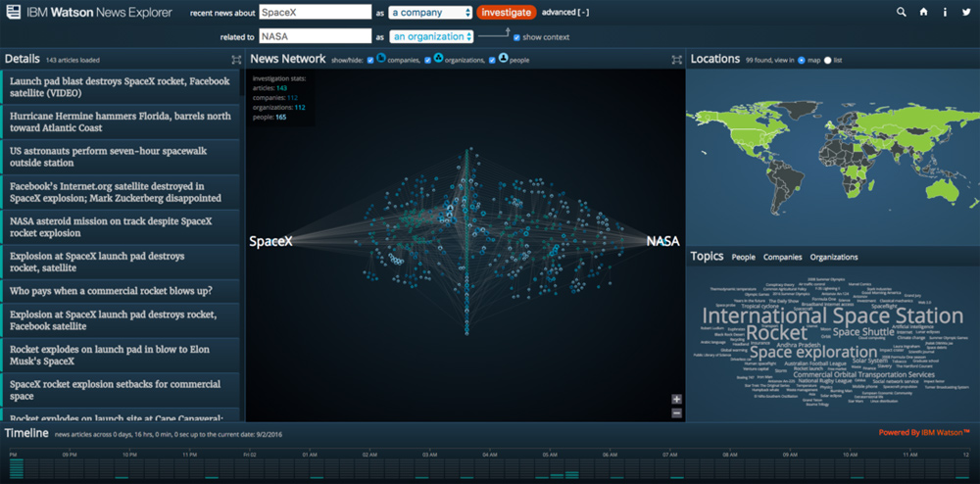This screenshot has height=484, width=980.
Task: Click 'Space exploration' in the topic cloud
Action: click(x=813, y=352)
